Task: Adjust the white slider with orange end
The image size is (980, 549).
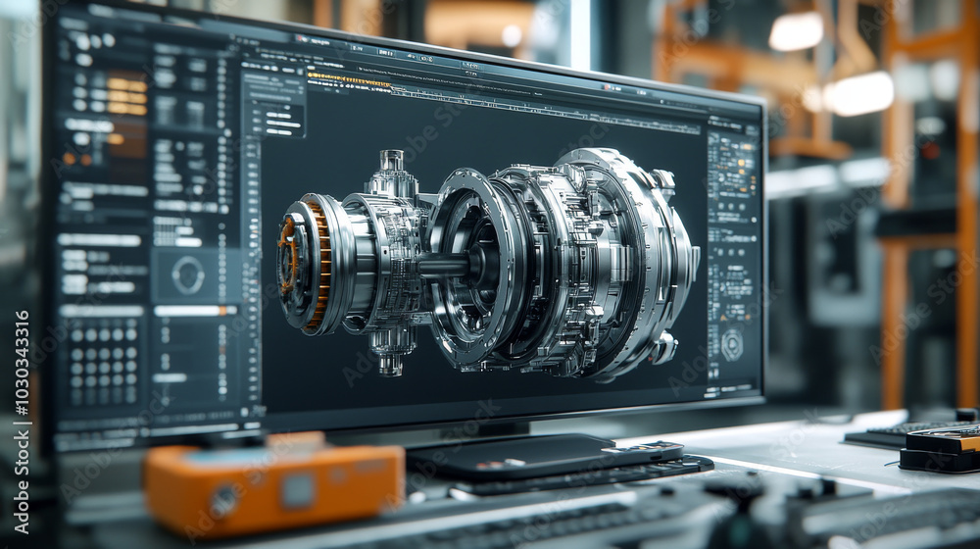Action: pyautogui.click(x=195, y=310)
